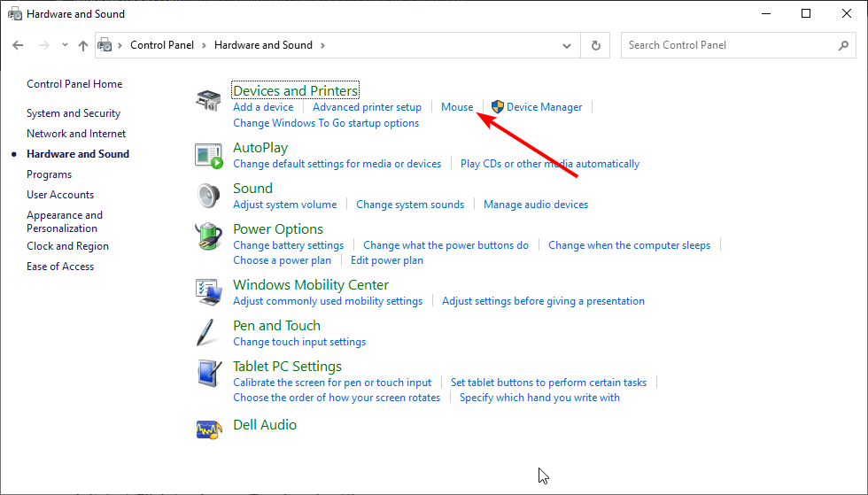Open the Pen and Touch heading
Image resolution: width=868 pixels, height=495 pixels.
click(276, 326)
